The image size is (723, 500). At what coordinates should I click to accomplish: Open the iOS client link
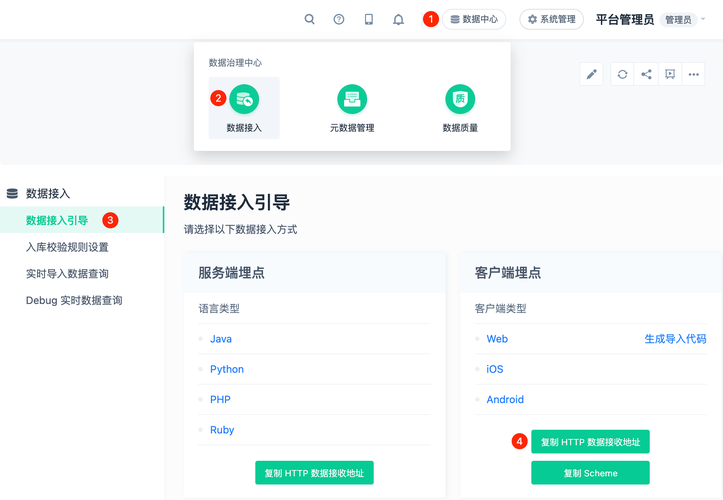pyautogui.click(x=495, y=369)
